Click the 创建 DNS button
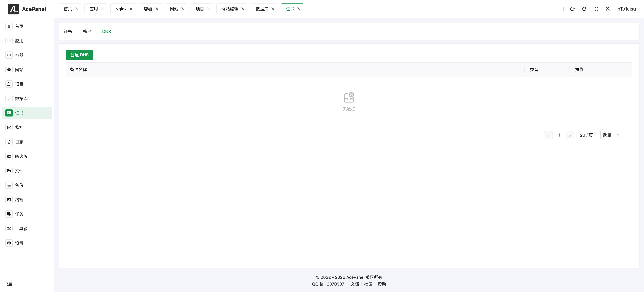644x292 pixels. [79, 55]
